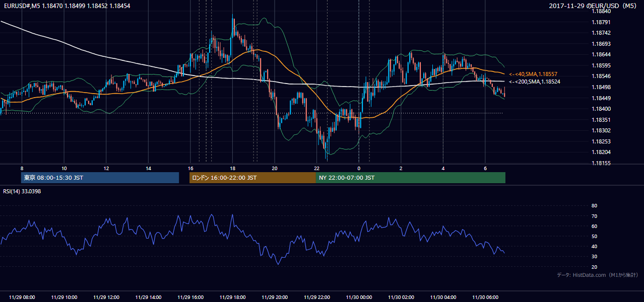Click the 11/29 18:00 date label
Viewport: 644px width, 302px height.
tap(232, 297)
